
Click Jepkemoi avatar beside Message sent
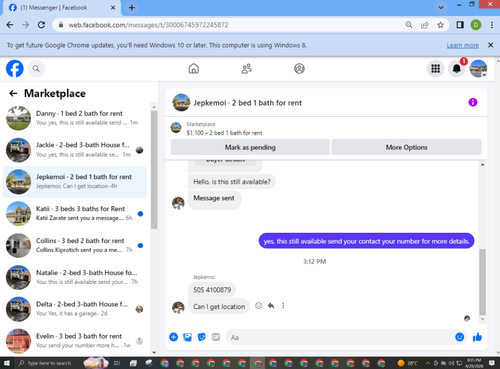(178, 203)
